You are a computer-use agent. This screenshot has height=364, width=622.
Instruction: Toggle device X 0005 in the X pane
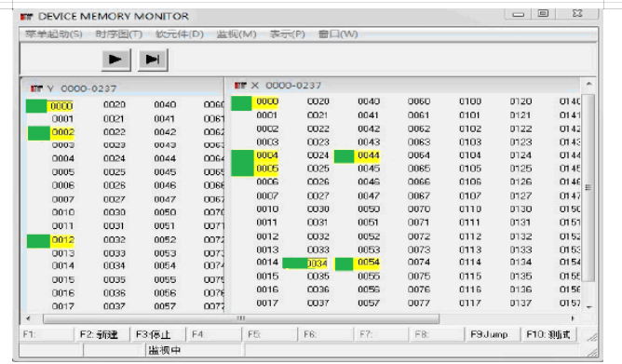tap(267, 169)
